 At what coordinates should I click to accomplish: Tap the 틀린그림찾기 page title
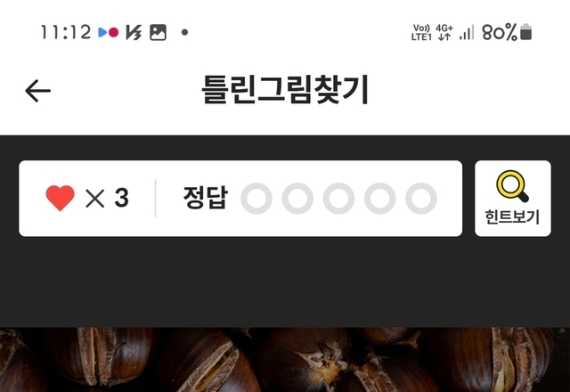286,89
